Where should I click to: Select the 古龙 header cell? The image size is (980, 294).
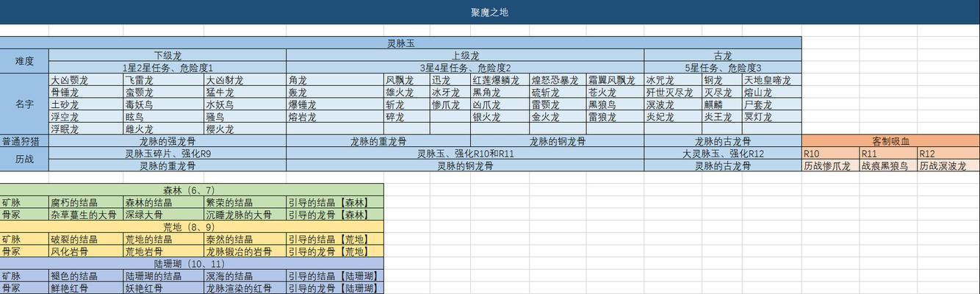(723, 55)
